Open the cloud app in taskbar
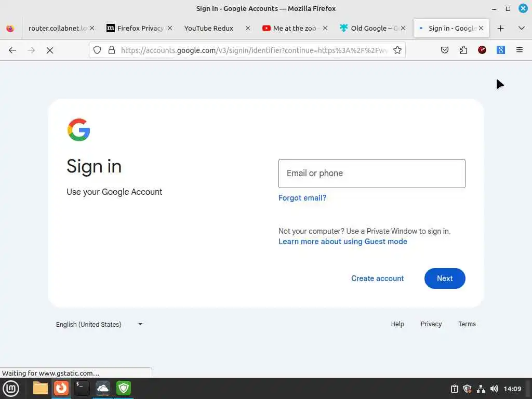This screenshot has height=399, width=532. (x=102, y=388)
